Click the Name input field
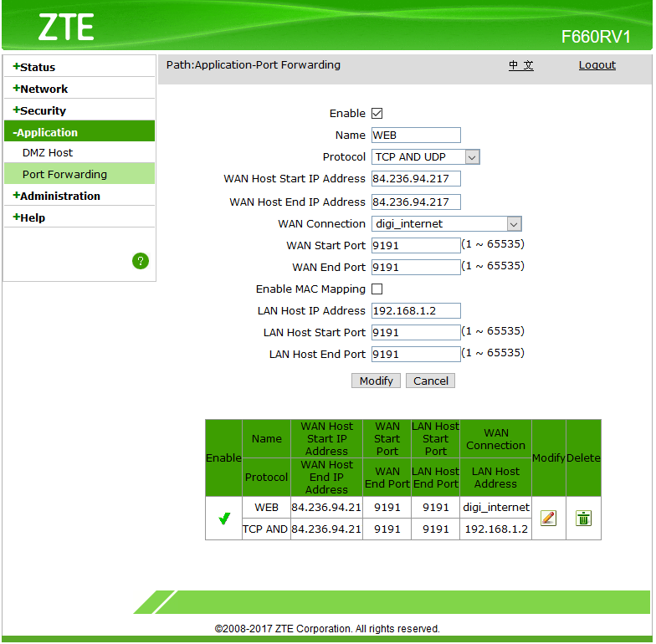Viewport: 656px width, 644px height. (417, 135)
